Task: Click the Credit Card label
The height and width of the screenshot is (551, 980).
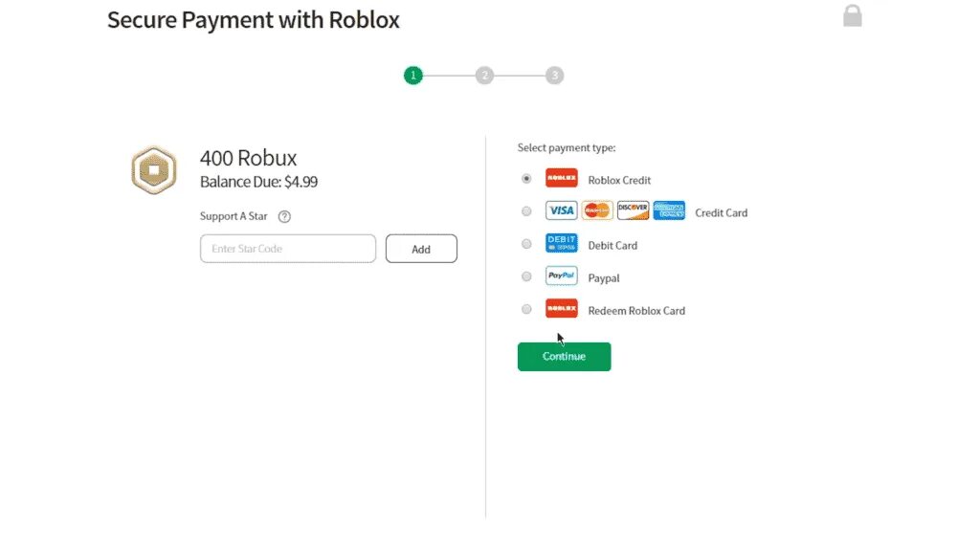Action: (x=722, y=212)
